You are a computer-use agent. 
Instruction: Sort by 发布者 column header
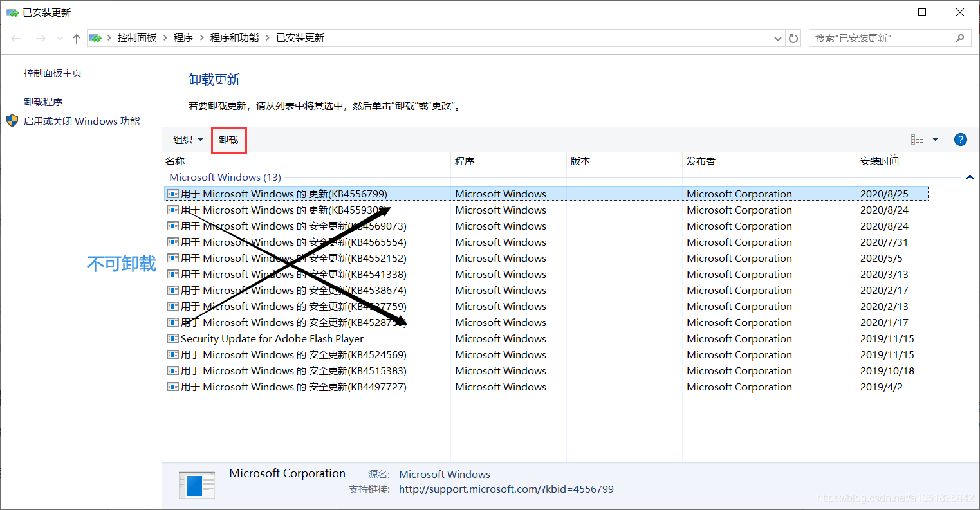[x=769, y=161]
